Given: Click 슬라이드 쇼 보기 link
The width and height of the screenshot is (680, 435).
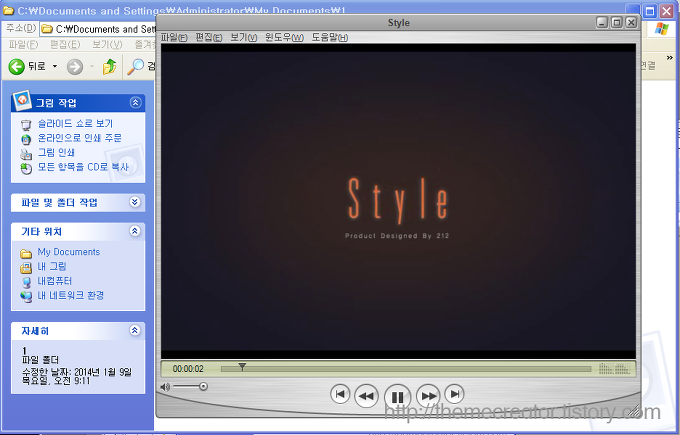Looking at the screenshot, I should 75,124.
